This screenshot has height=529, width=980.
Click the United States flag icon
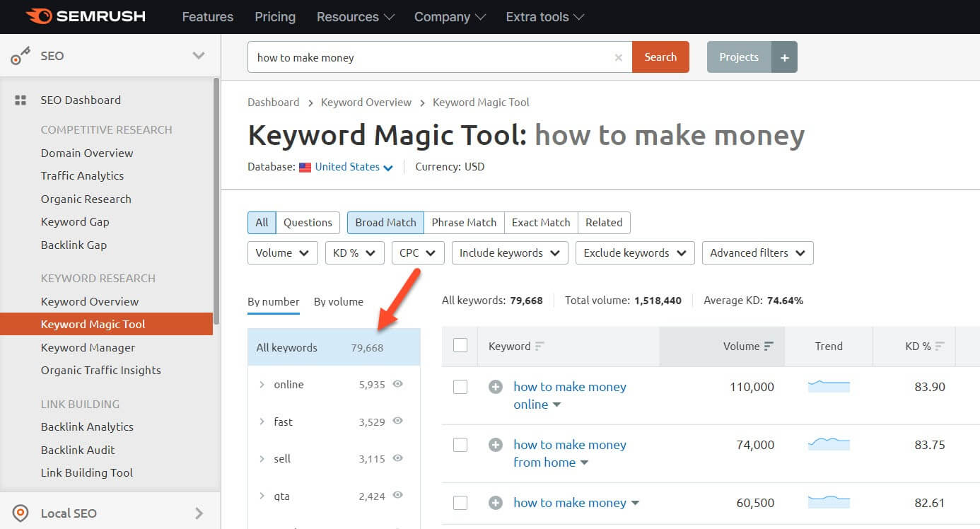[305, 168]
